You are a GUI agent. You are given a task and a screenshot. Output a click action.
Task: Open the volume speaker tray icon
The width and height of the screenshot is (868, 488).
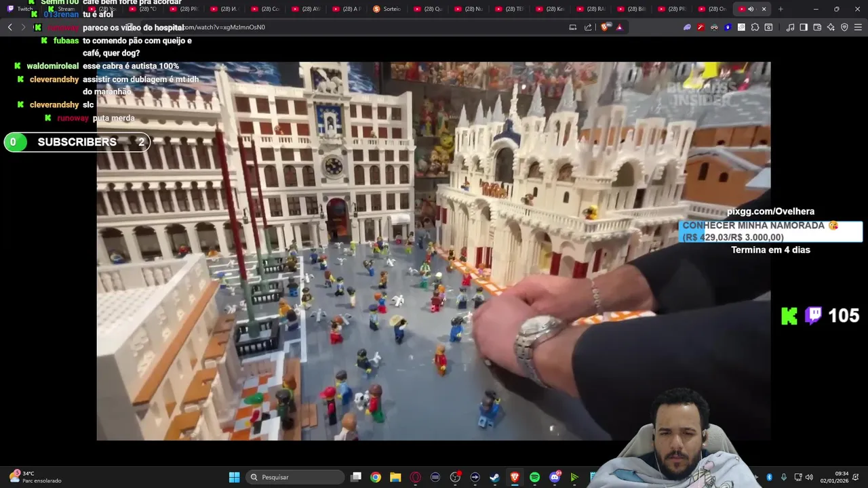point(809,477)
